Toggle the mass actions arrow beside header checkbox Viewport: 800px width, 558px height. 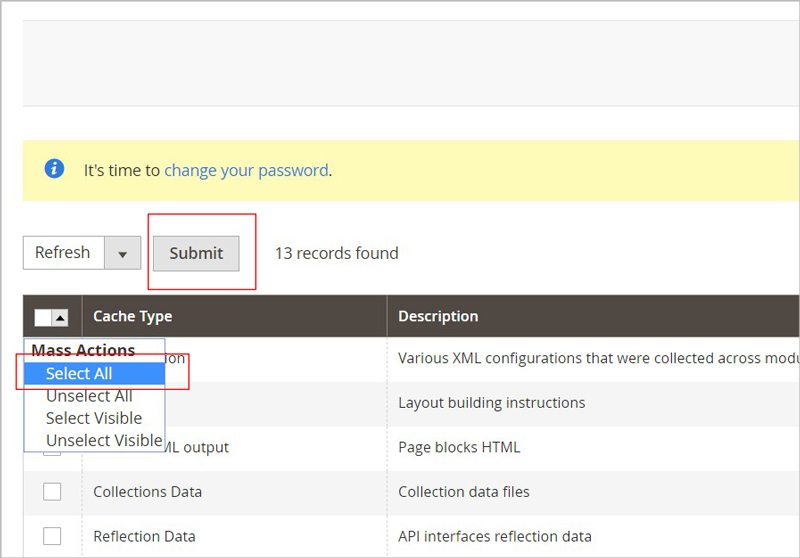coord(60,317)
